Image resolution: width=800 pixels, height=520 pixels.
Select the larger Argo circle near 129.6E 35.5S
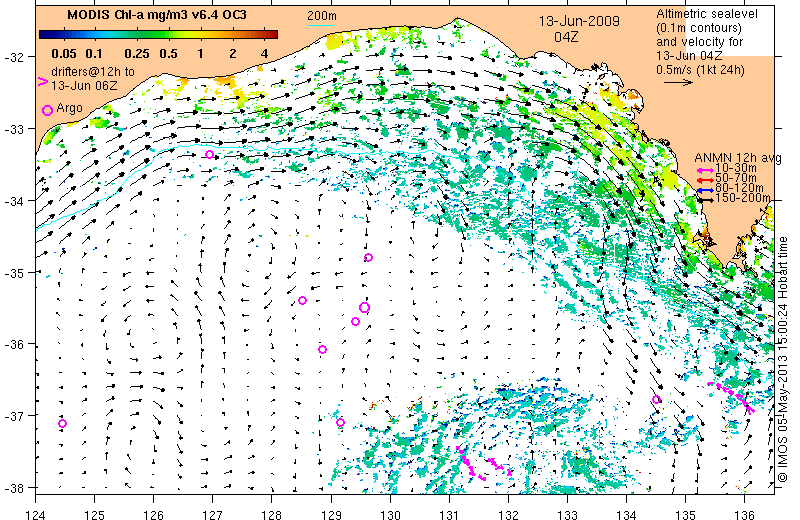coord(364,308)
